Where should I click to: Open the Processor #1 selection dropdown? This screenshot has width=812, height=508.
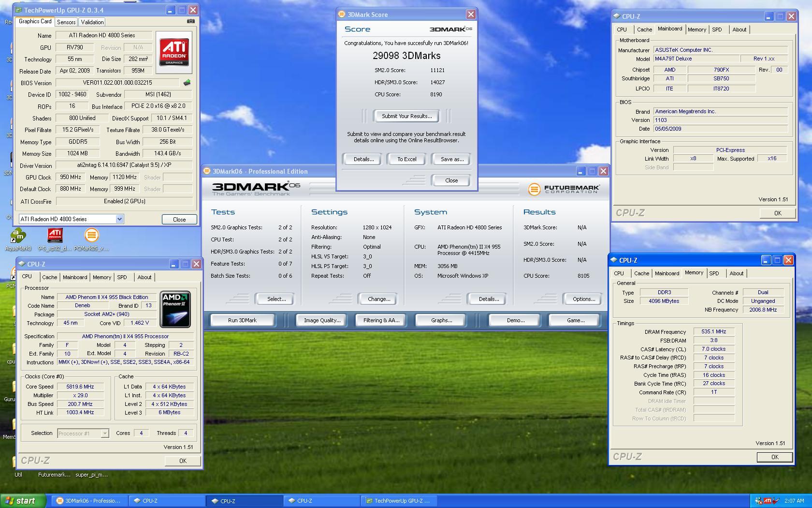coord(104,433)
